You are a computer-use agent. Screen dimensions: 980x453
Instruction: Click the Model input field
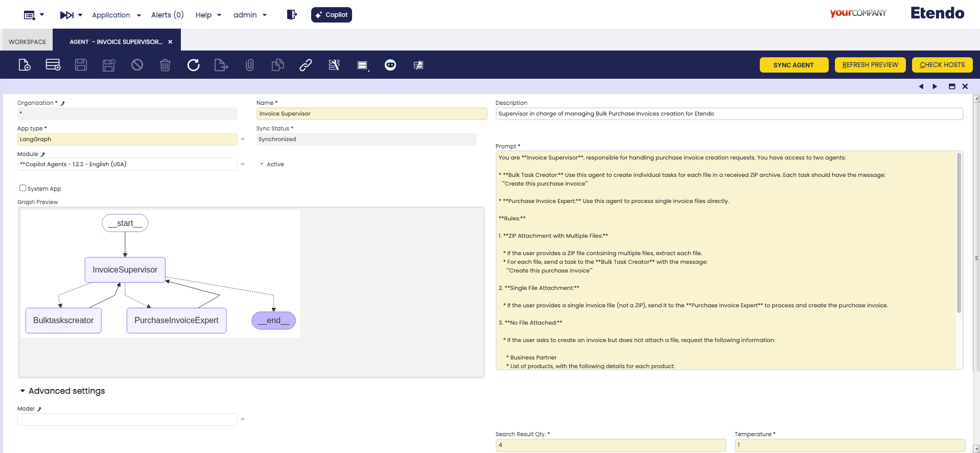click(x=127, y=419)
